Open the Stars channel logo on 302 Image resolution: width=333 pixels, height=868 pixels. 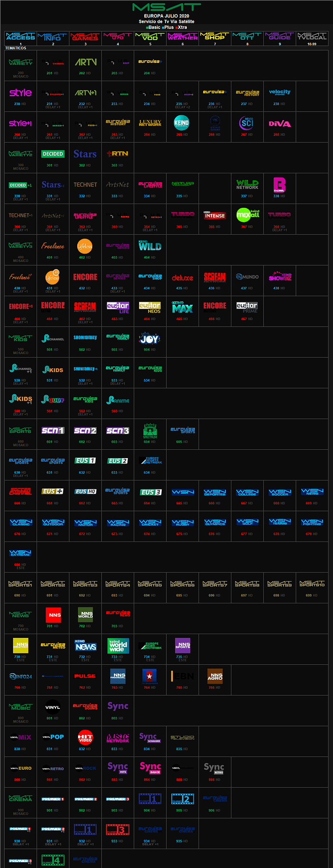tap(85, 154)
